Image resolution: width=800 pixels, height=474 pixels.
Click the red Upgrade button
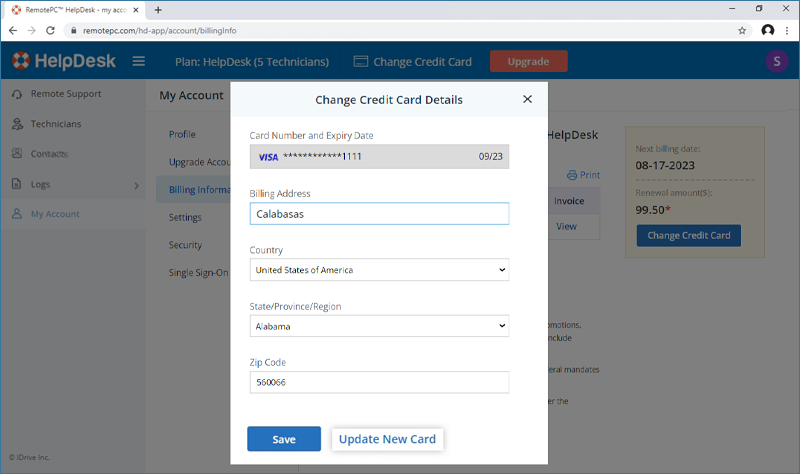(x=528, y=62)
